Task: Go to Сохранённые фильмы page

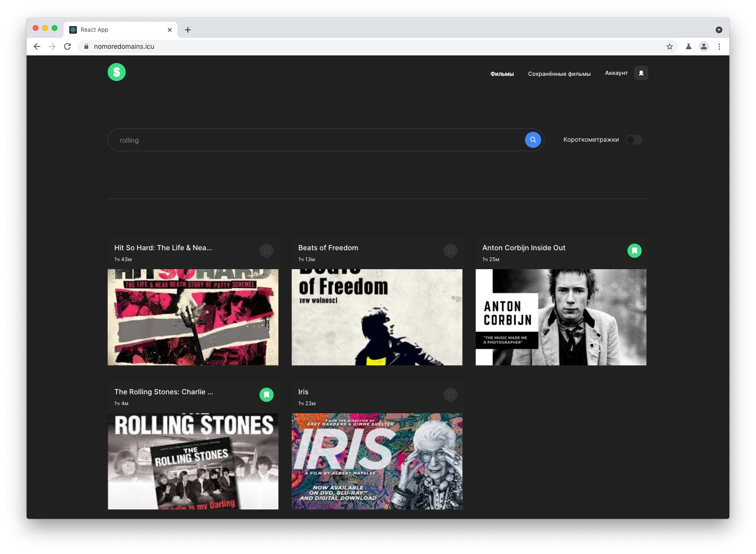Action: tap(559, 74)
